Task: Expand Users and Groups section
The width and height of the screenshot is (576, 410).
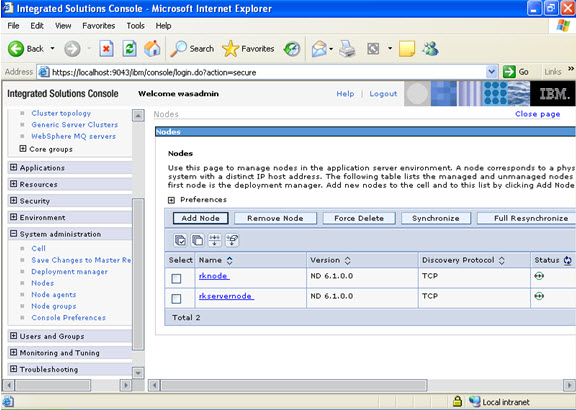Action: (x=14, y=335)
